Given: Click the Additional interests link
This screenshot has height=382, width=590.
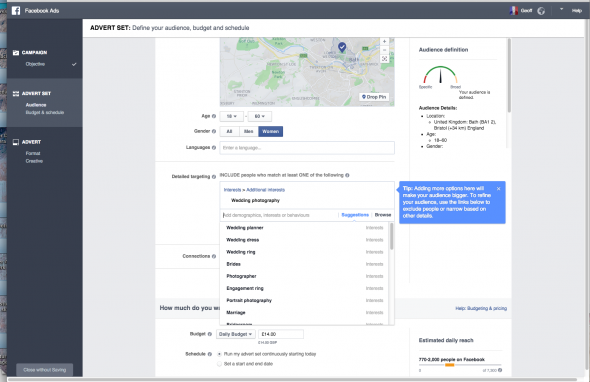Looking at the screenshot, I should [x=265, y=190].
